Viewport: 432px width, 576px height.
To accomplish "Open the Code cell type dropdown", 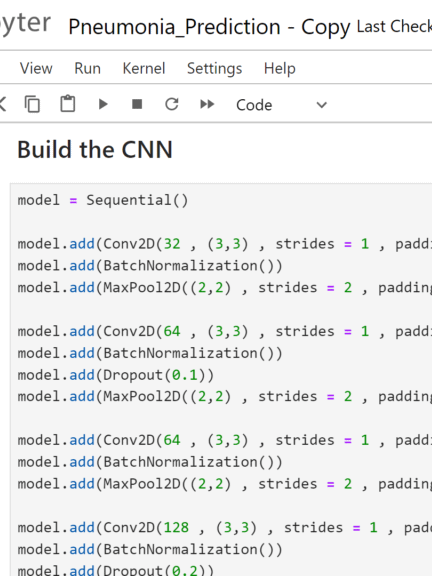I will (281, 105).
